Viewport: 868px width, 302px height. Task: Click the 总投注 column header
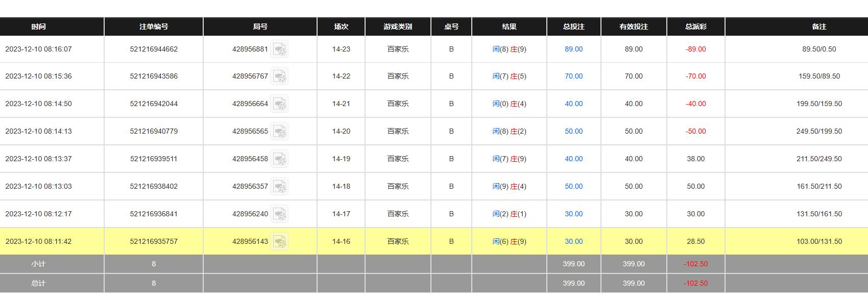[573, 27]
